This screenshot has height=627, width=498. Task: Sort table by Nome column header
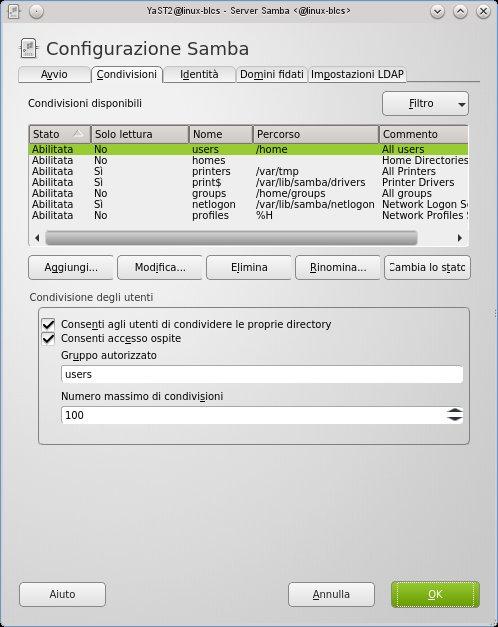tap(221, 134)
